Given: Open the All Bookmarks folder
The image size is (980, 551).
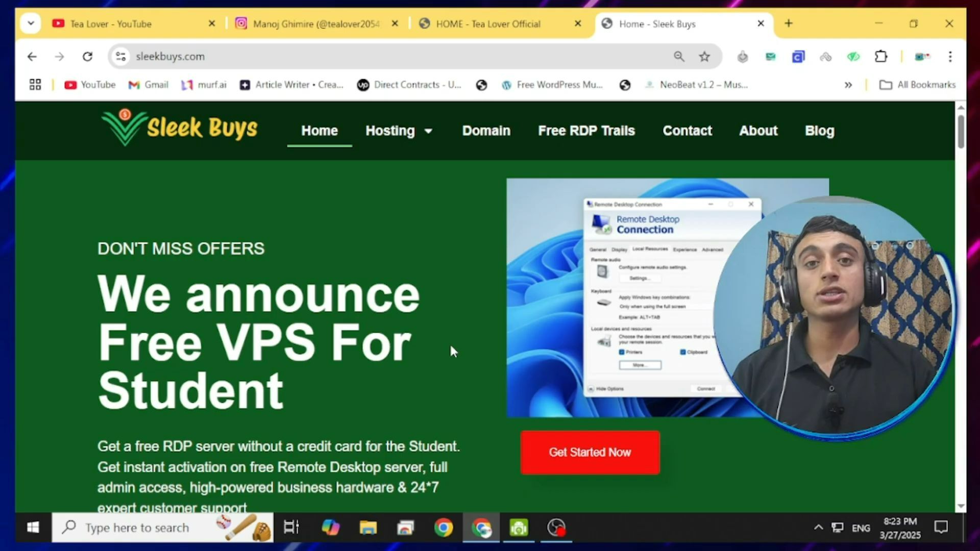Looking at the screenshot, I should 917,85.
